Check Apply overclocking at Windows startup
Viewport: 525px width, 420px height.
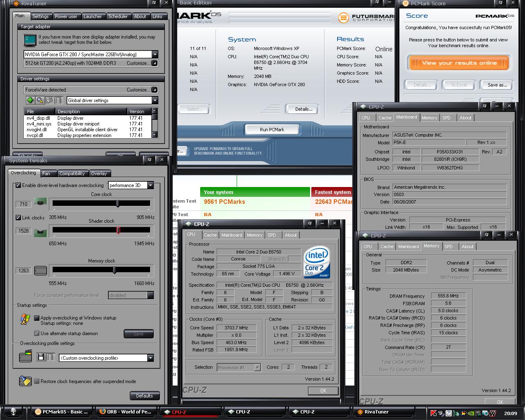pos(37,318)
